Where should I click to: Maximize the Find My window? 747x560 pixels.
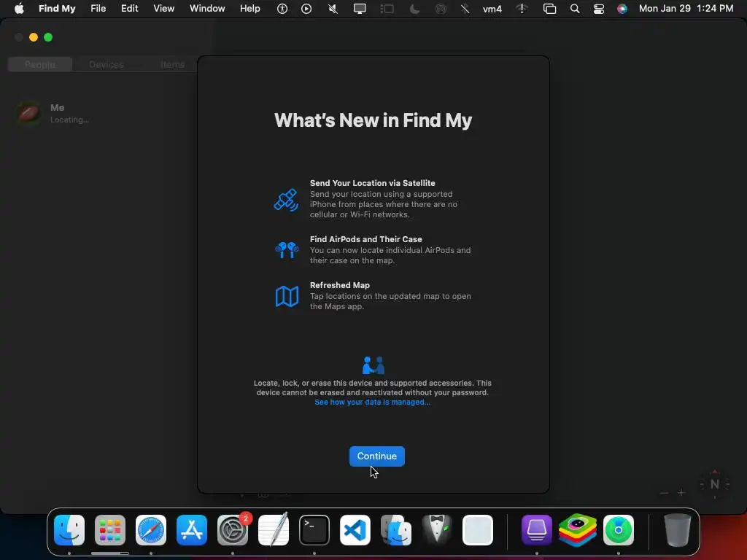[48, 37]
